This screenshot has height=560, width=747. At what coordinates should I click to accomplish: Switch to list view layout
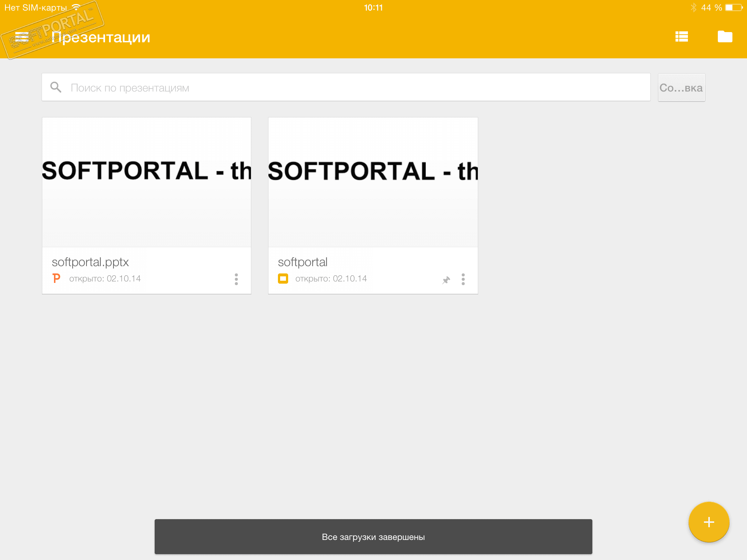681,37
